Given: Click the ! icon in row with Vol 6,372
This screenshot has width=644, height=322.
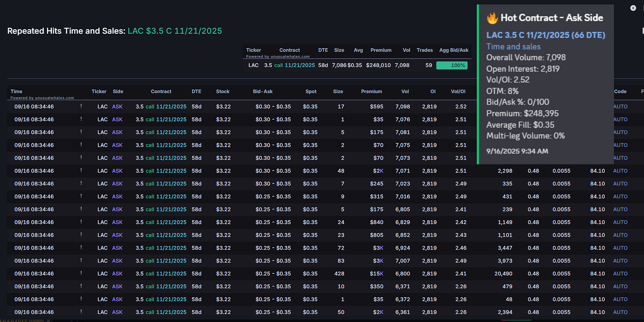Looking at the screenshot, I should 81,299.
